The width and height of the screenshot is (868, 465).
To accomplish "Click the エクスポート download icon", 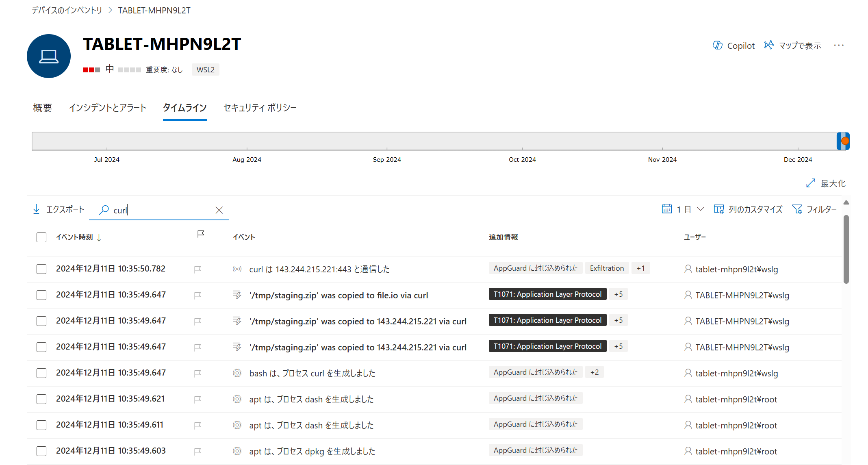I will pos(36,209).
